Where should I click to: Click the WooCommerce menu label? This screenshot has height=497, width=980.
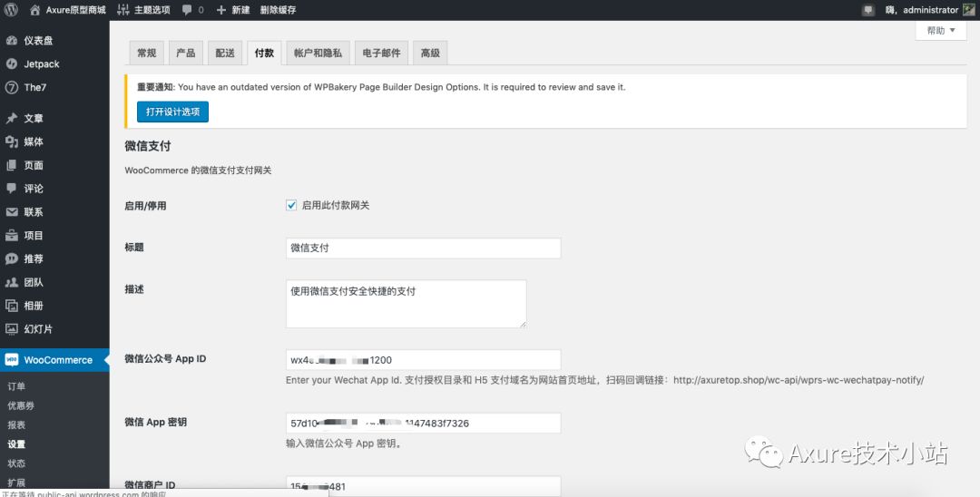[x=58, y=360]
